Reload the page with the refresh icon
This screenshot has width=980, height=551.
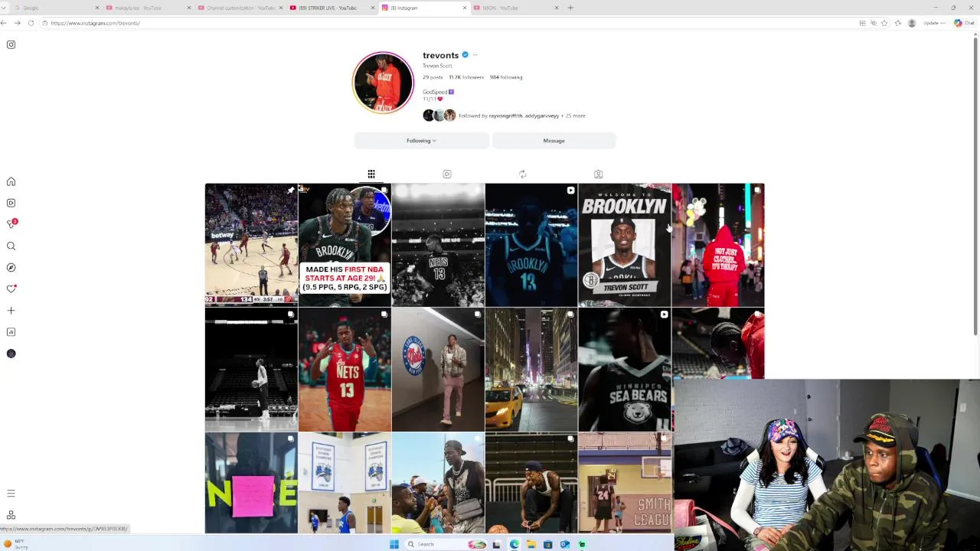pos(31,23)
